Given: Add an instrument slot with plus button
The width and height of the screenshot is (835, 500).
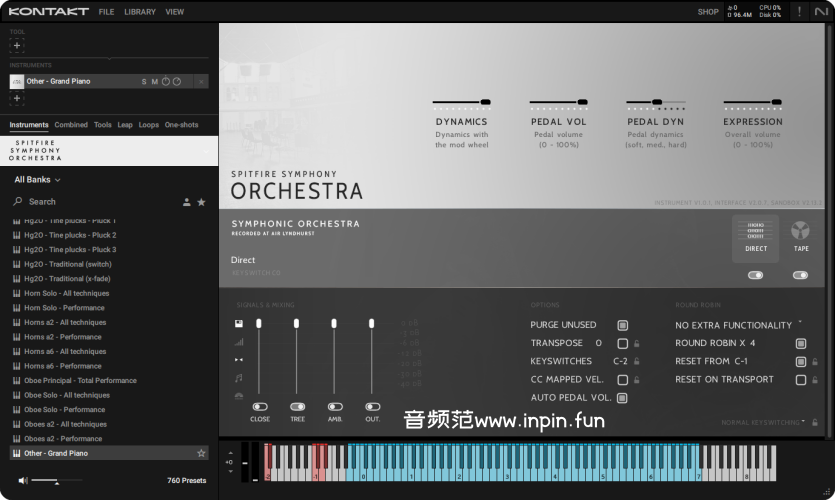Looking at the screenshot, I should click(x=17, y=99).
